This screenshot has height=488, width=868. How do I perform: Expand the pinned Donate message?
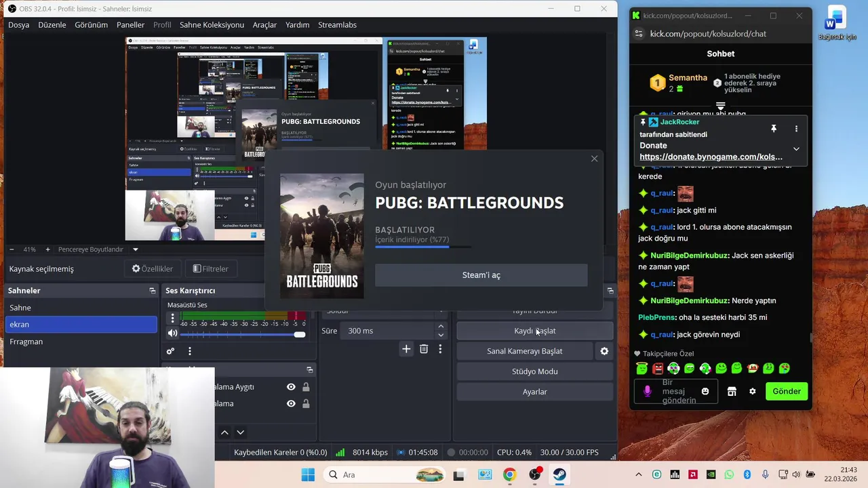pos(796,149)
